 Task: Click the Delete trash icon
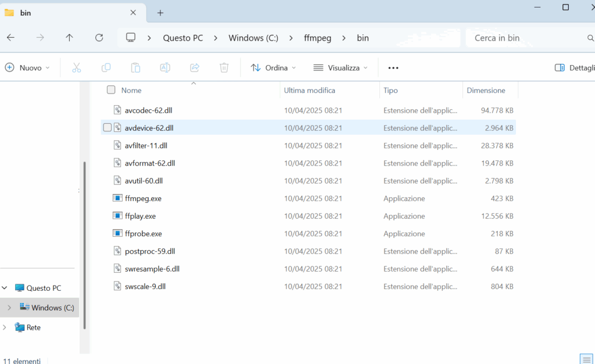[x=224, y=67]
